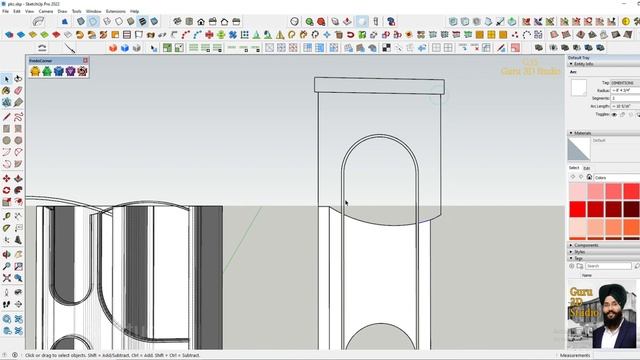Enable the Shaded With Textures style
The image size is (640, 360).
[x=142, y=22]
